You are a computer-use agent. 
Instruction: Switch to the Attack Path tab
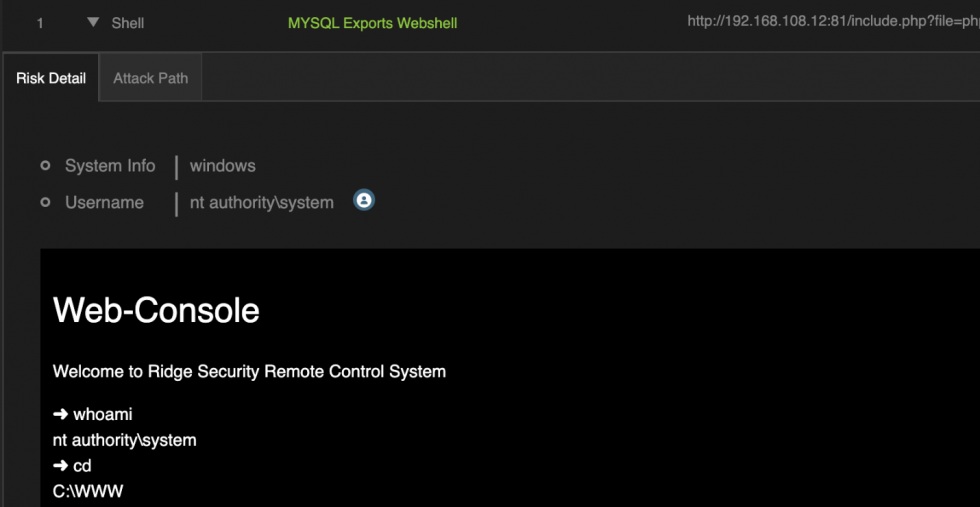pos(150,78)
